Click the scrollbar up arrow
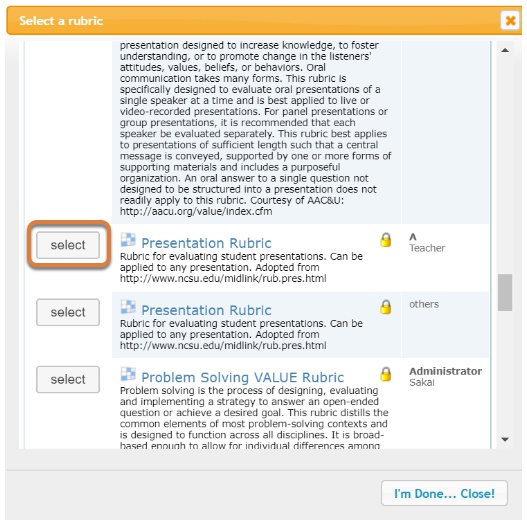 click(505, 50)
